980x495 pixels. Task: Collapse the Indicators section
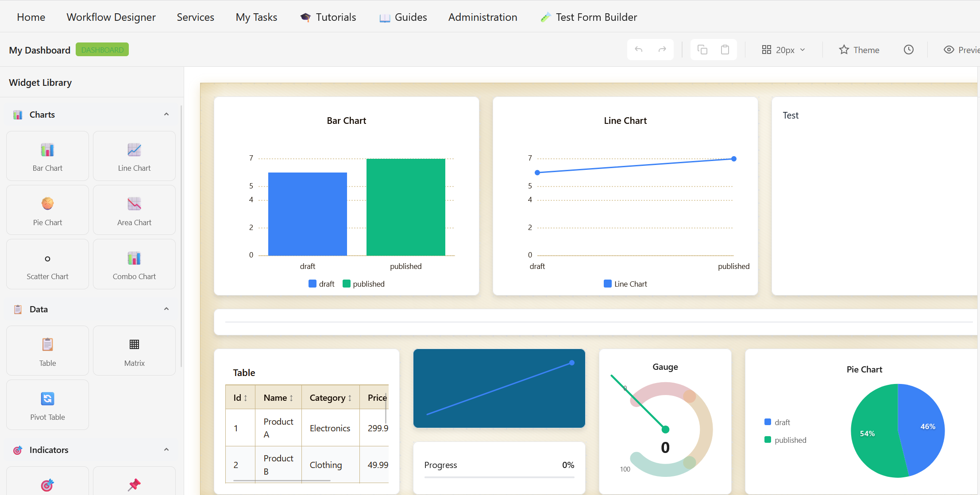166,450
